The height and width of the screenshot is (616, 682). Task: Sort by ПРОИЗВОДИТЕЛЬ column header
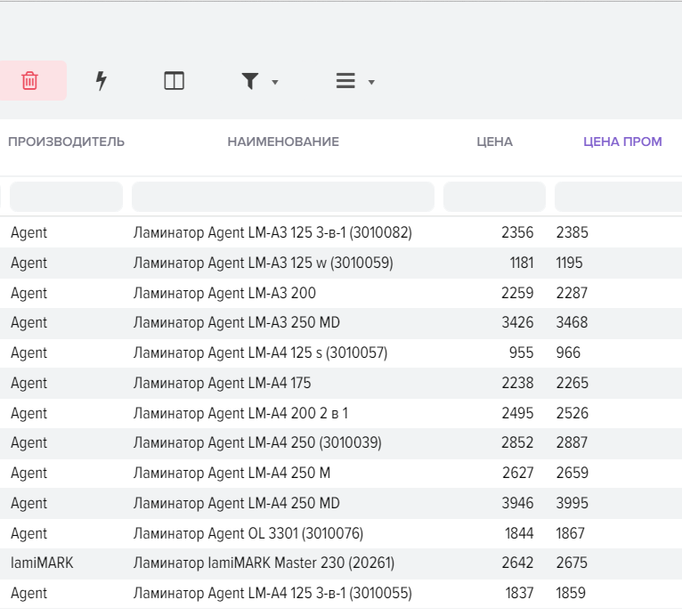click(66, 142)
